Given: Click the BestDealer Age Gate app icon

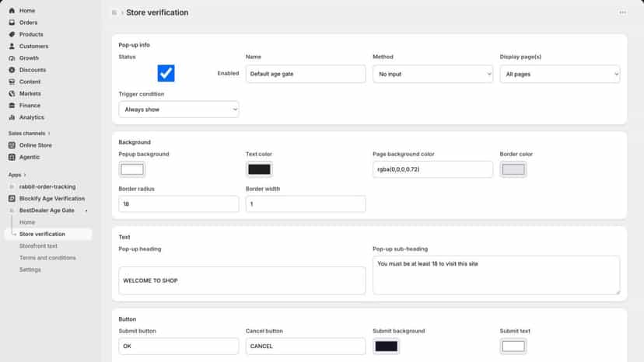Looking at the screenshot, I should (12, 211).
